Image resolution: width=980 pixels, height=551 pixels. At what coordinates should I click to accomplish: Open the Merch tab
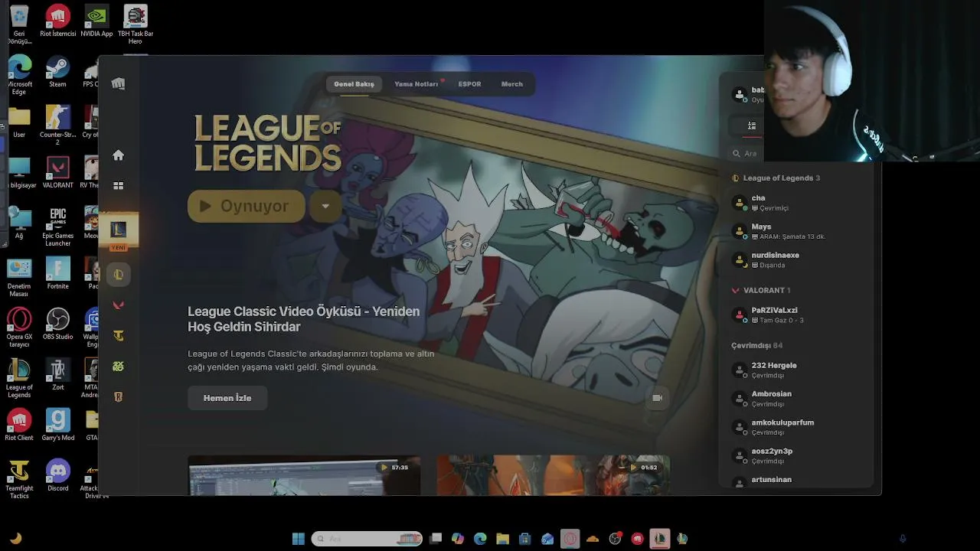(x=512, y=84)
